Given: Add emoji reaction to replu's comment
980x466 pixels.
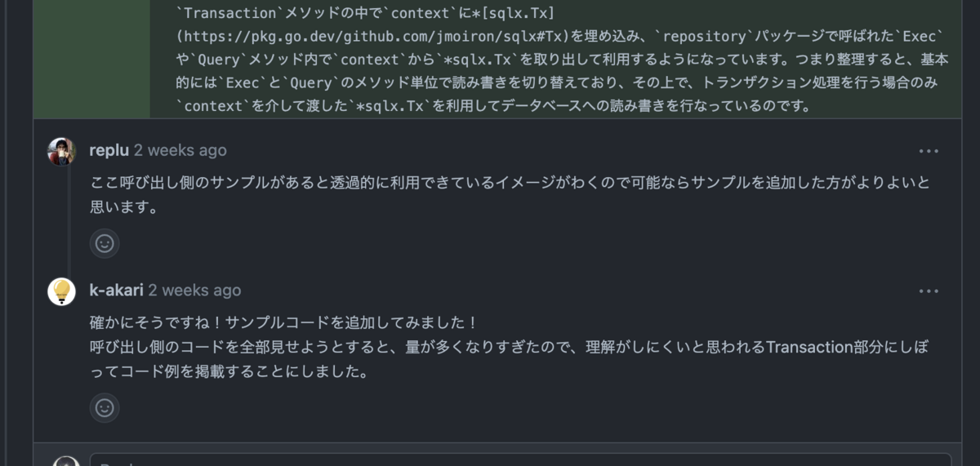Looking at the screenshot, I should point(105,243).
